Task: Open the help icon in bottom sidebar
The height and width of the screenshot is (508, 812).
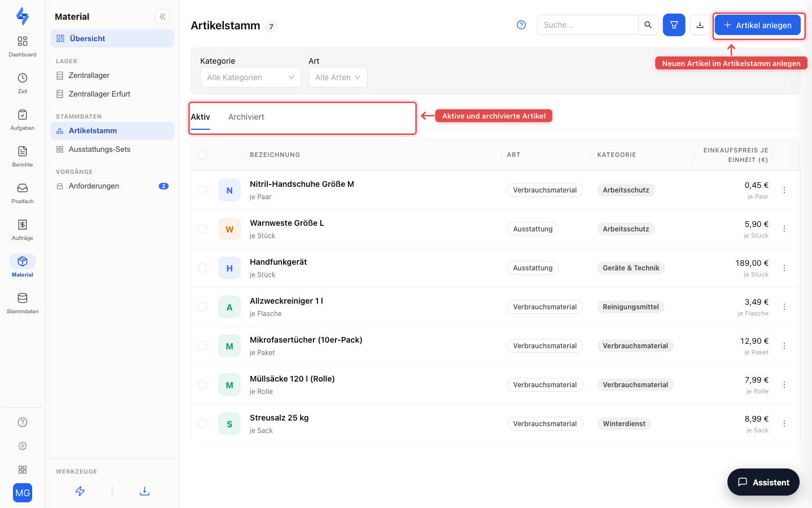Action: [x=23, y=422]
